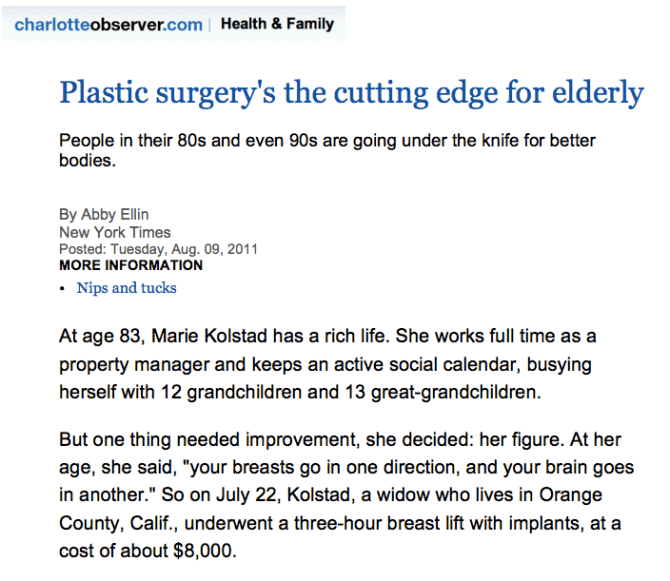Click the "MORE INFORMATION" heading
Viewport: 670px width, 581px height.
click(131, 265)
